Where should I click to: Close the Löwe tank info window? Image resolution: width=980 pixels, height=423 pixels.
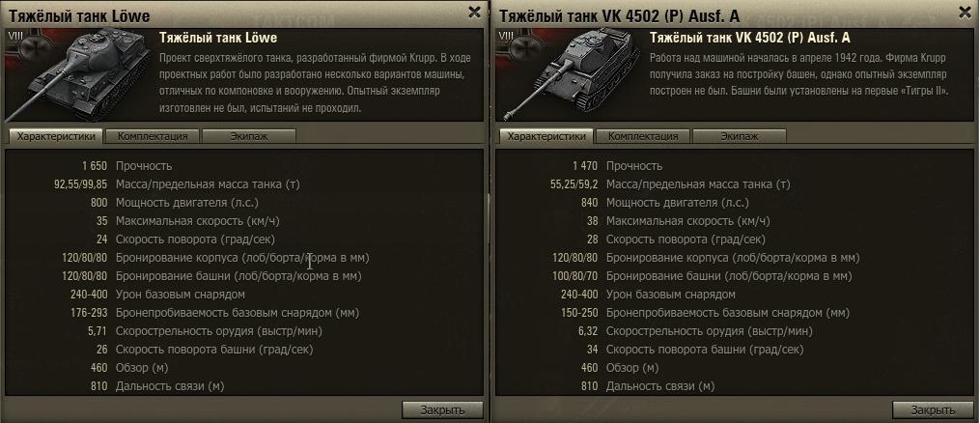[474, 12]
